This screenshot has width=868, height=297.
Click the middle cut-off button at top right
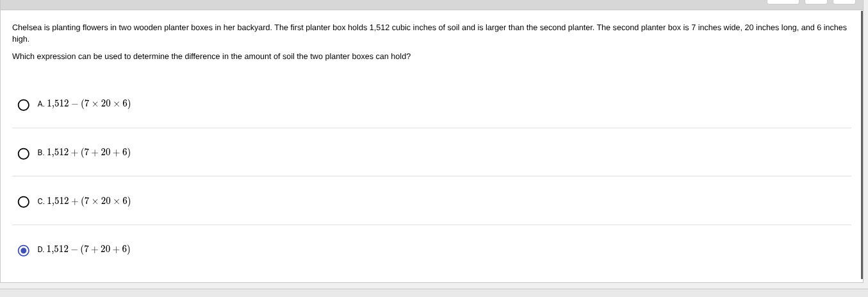tap(816, 2)
